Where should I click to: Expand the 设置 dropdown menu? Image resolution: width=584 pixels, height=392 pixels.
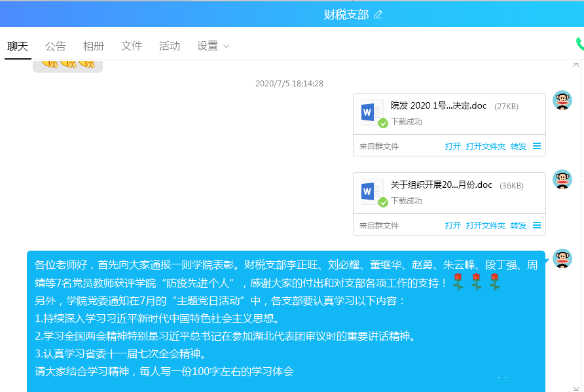coord(213,46)
